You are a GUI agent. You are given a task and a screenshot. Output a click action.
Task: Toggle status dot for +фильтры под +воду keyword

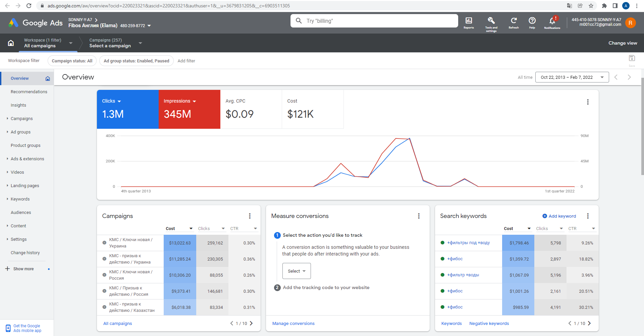442,243
